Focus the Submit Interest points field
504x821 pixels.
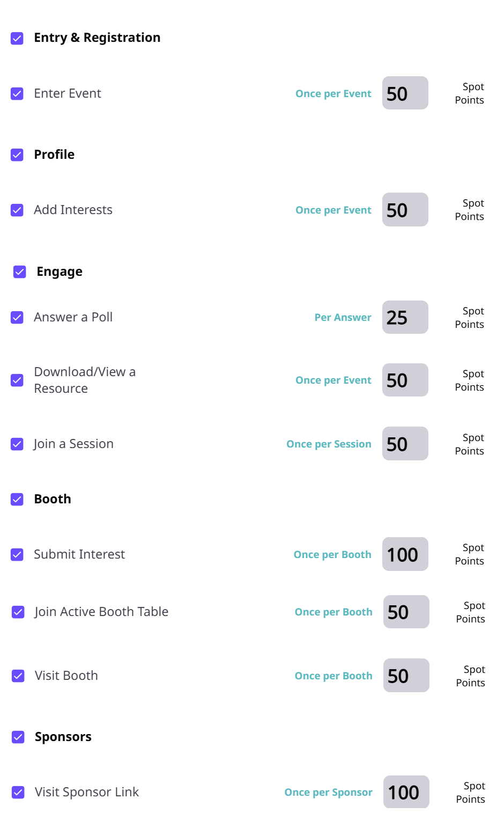405,554
